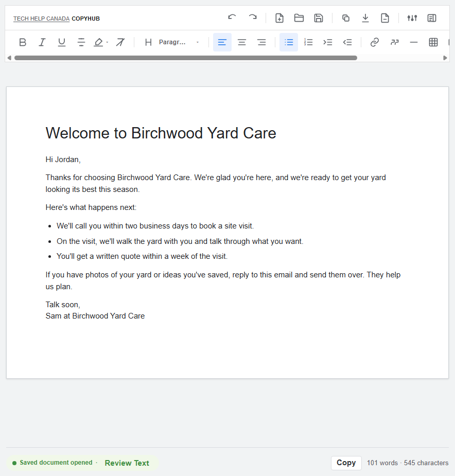Open the highlight color dropdown arrow
Viewport: 455px width, 476px height.
click(107, 42)
